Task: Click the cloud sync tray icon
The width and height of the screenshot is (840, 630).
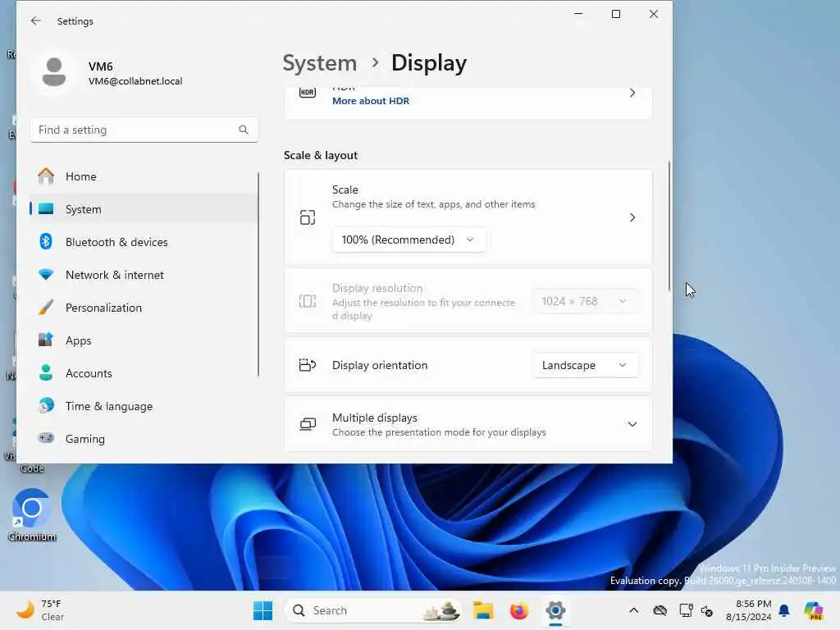Action: pyautogui.click(x=660, y=610)
